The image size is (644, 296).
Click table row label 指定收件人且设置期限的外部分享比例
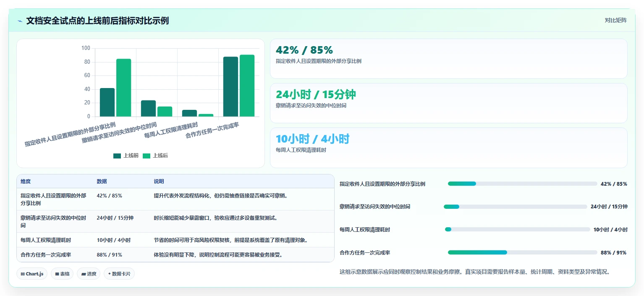pyautogui.click(x=53, y=200)
